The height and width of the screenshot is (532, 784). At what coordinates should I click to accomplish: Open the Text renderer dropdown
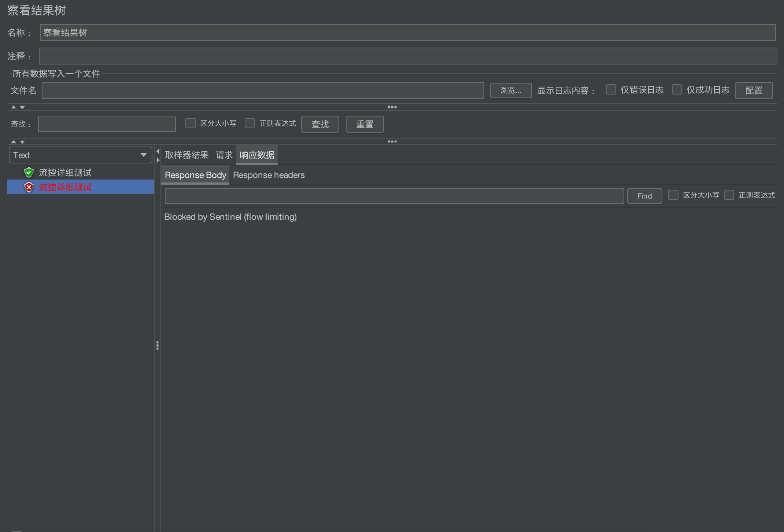click(81, 155)
